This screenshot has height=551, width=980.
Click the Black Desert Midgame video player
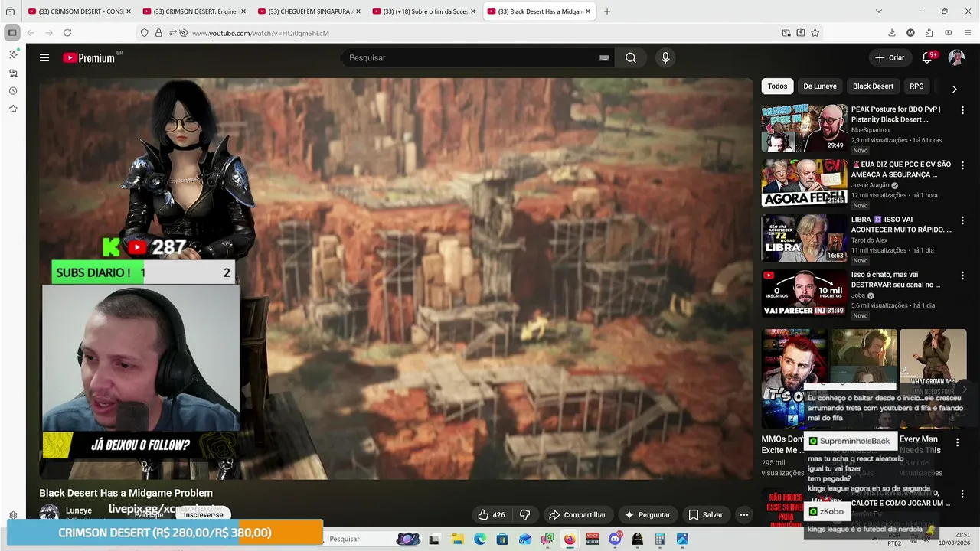pos(397,279)
